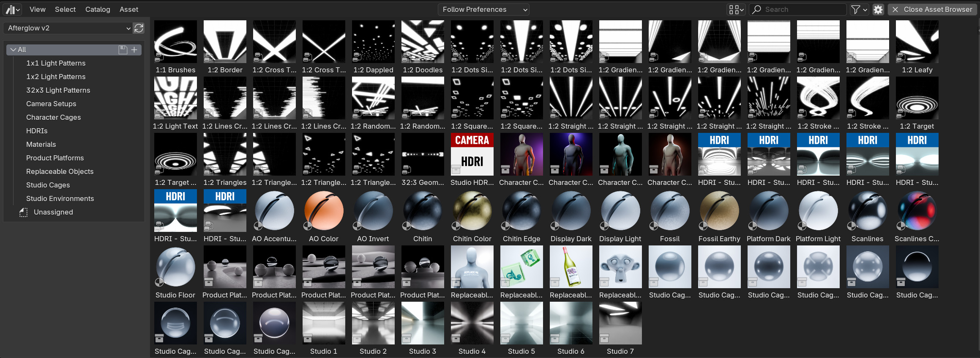
Task: Select the Chitin Color material
Action: point(472,216)
